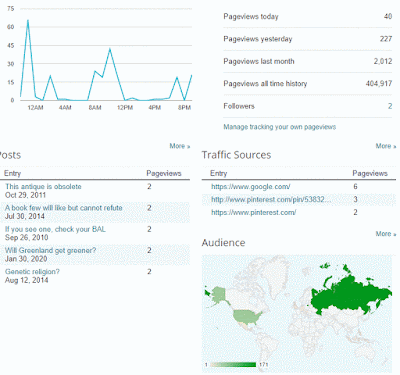This screenshot has height=375, width=400.
Task: Open the More link above Audience
Action: coord(386,234)
